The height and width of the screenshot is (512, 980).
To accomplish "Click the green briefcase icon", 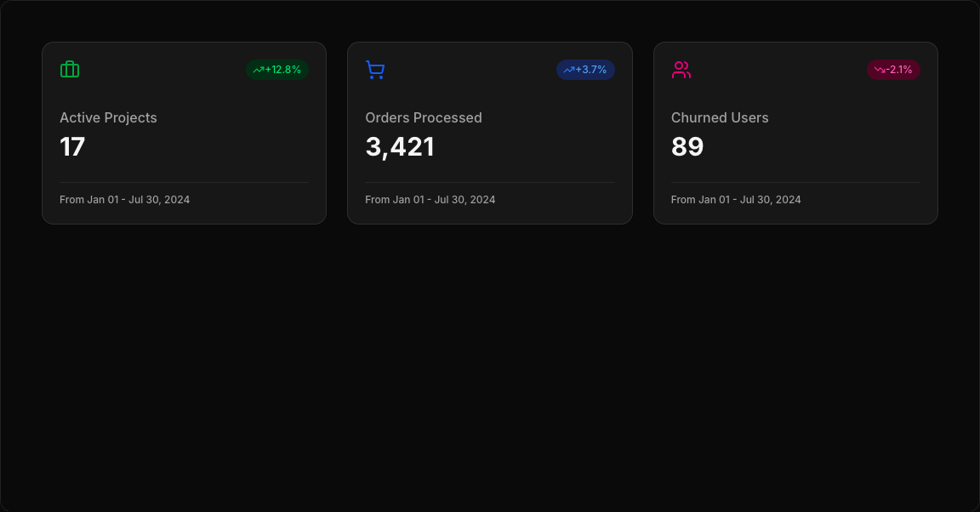I will point(70,70).
